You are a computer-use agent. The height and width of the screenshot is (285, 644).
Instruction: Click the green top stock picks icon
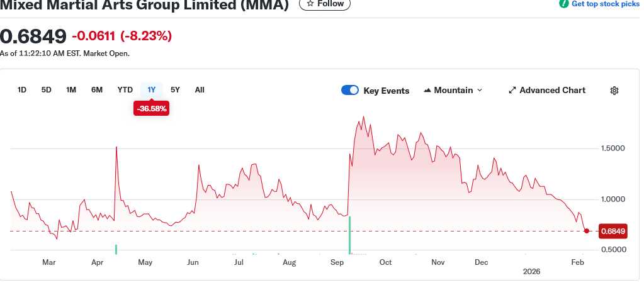click(564, 4)
